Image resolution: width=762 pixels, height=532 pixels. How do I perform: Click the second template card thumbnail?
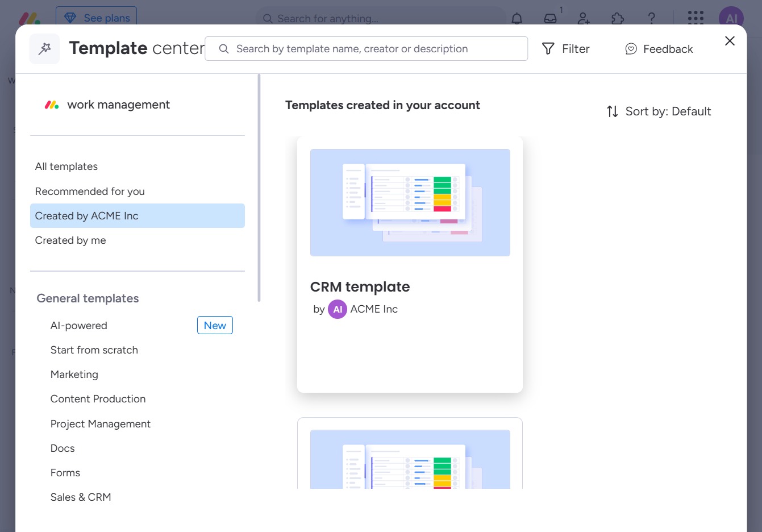pos(410,459)
